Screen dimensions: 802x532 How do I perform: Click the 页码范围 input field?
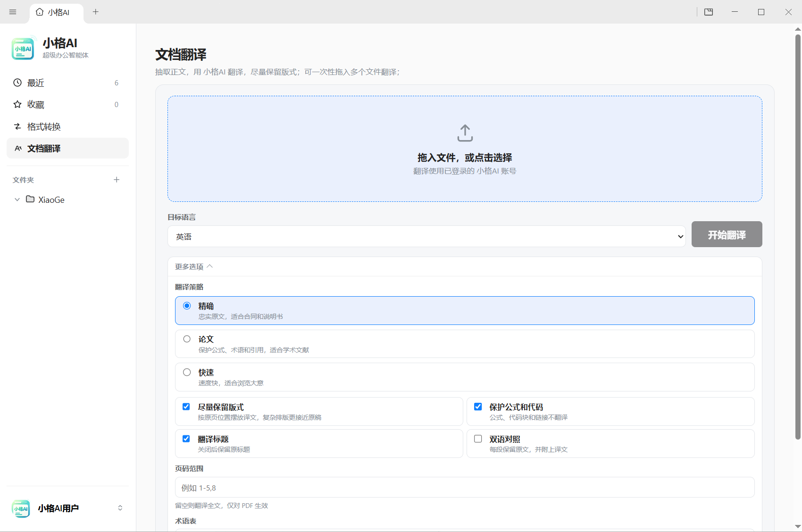465,487
